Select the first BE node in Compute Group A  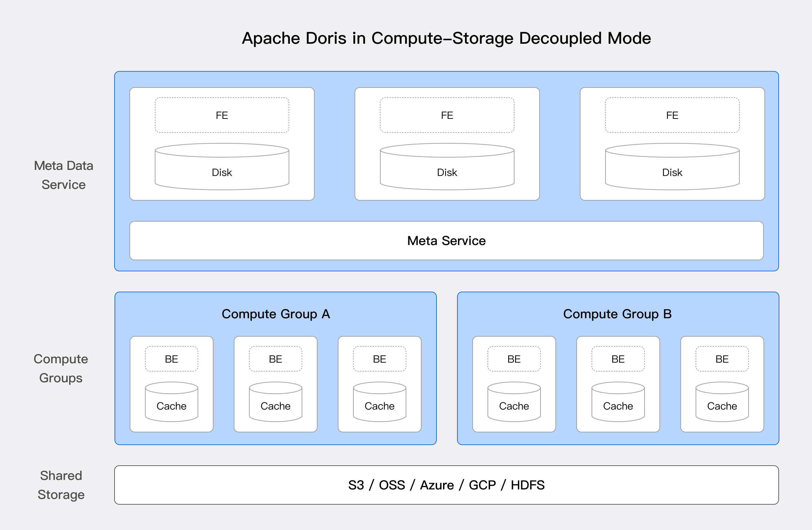pos(172,359)
